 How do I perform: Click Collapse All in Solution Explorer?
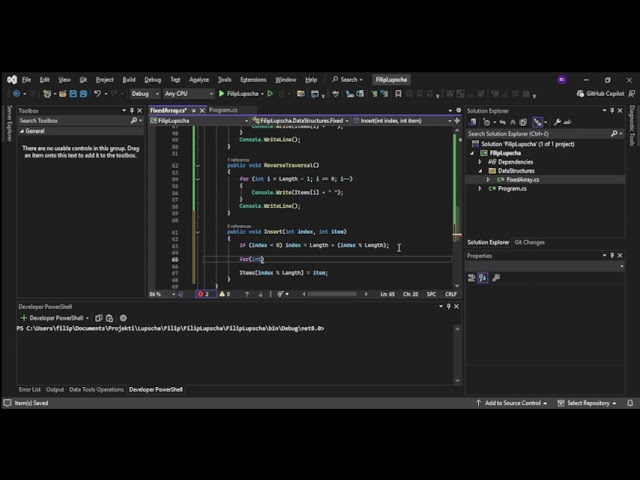click(513, 122)
